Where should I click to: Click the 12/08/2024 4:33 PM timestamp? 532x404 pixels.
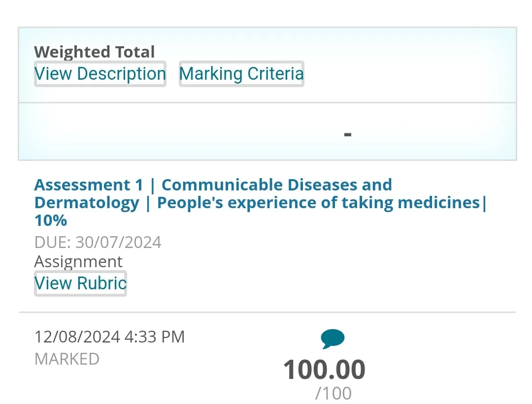[109, 337]
